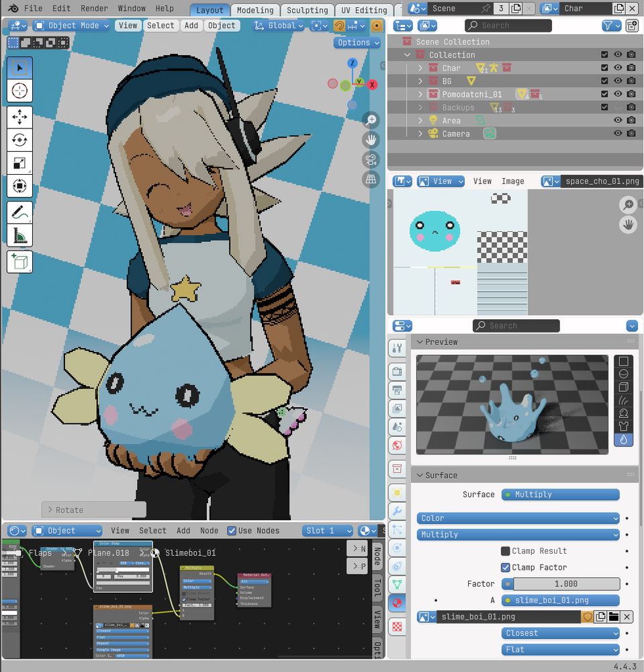
Task: Open the View Layer properties tab
Action: pyautogui.click(x=397, y=409)
